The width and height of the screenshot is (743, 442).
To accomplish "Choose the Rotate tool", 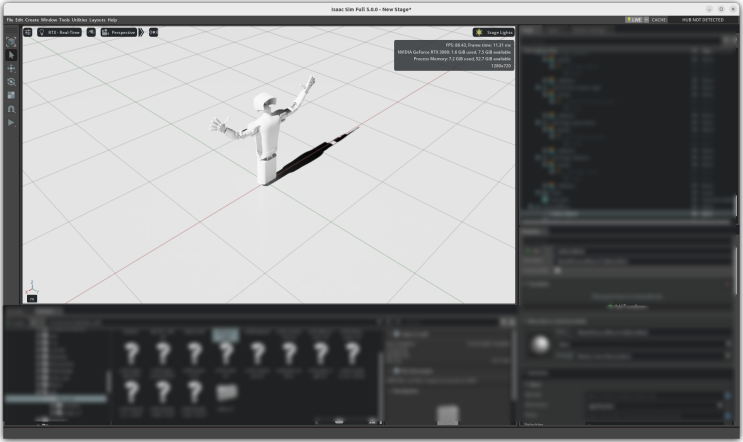I will point(11,82).
